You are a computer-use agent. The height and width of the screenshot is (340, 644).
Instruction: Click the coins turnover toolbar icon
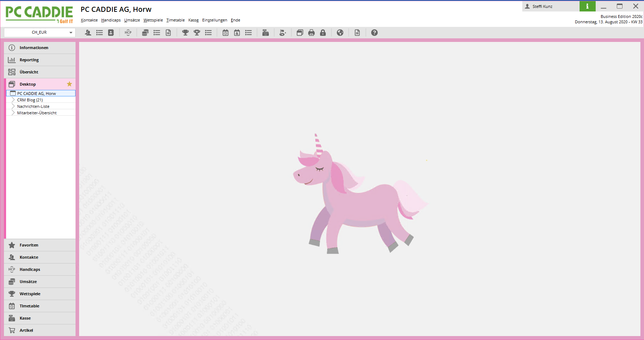tap(145, 33)
